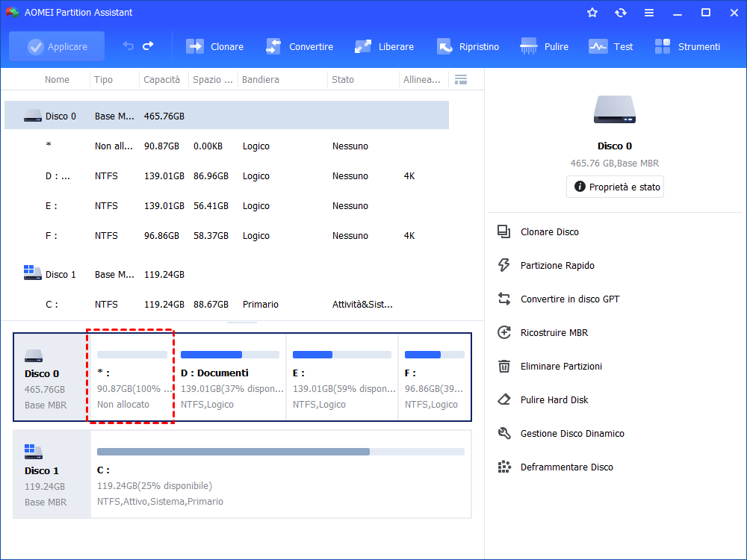The height and width of the screenshot is (560, 747).
Task: Choose Convertire in disco GPT text
Action: [x=570, y=299]
